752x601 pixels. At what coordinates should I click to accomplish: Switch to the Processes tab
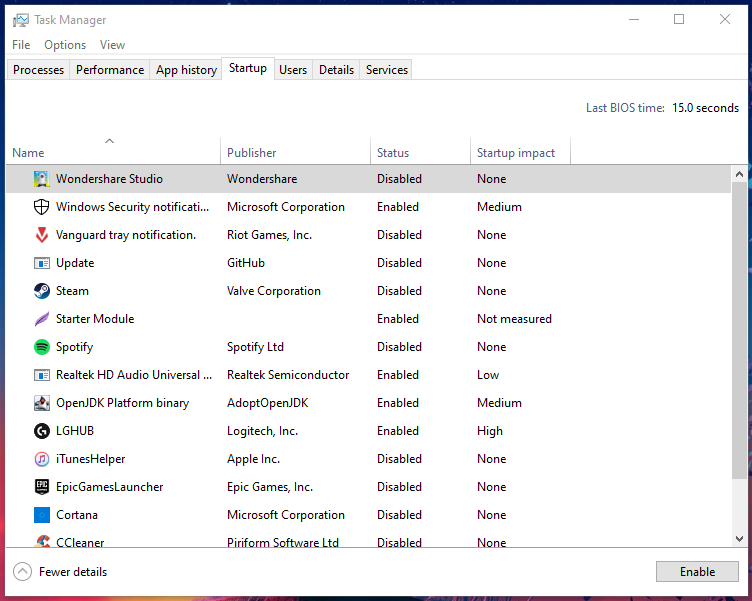coord(38,70)
